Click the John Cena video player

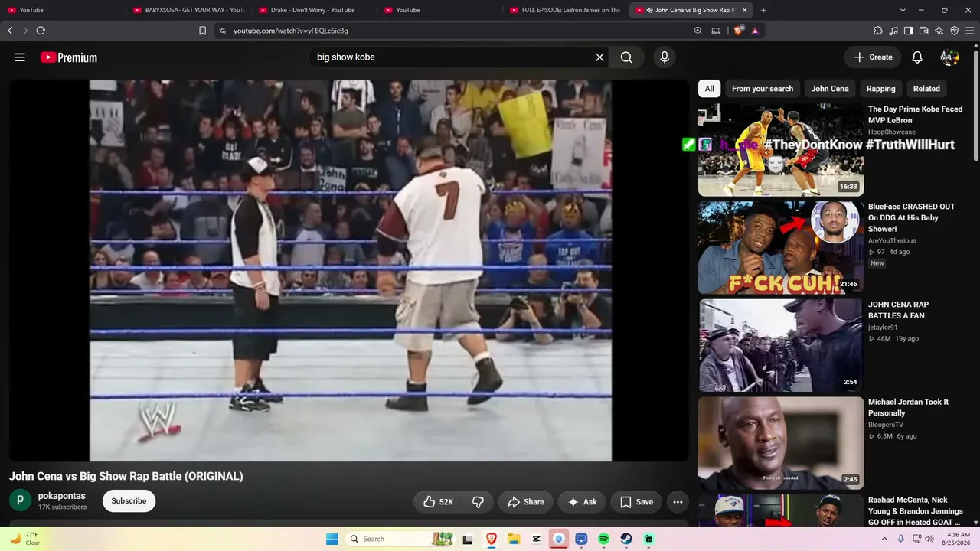point(350,270)
